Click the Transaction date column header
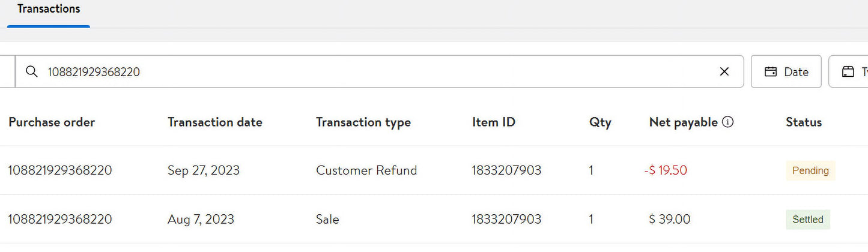Image resolution: width=868 pixels, height=252 pixels. (x=215, y=122)
